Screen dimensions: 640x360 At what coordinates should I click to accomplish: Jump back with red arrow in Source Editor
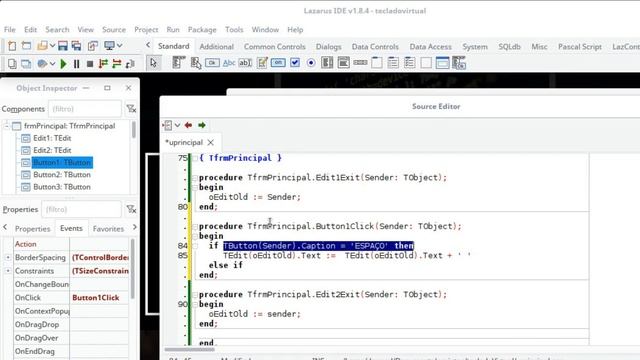point(188,125)
